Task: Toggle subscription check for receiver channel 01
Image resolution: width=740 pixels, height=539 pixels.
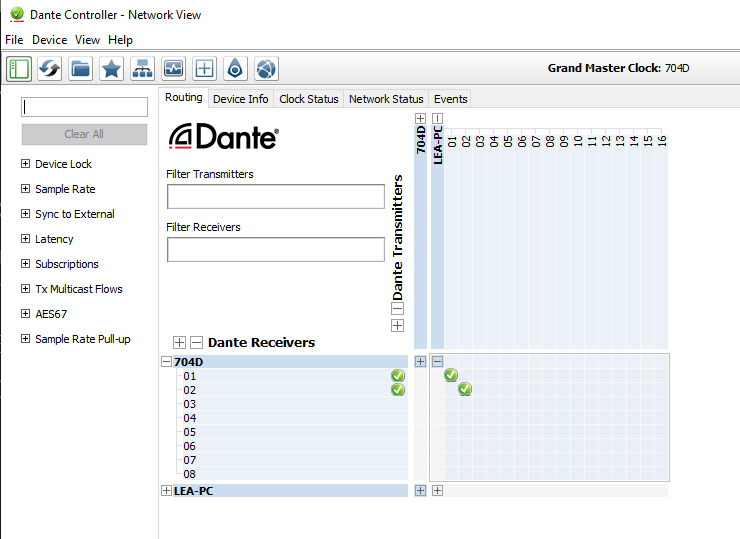Action: coord(451,376)
